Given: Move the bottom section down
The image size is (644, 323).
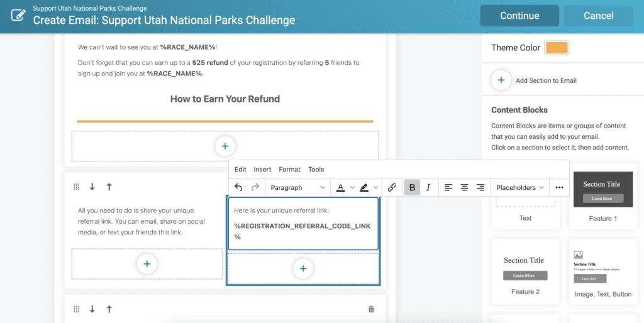Looking at the screenshot, I should (92, 309).
